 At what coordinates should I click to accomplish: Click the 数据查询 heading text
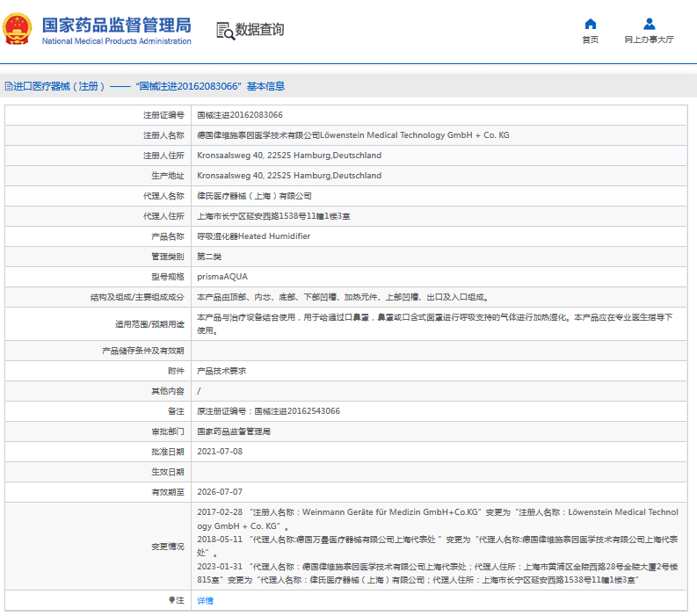coord(259,29)
